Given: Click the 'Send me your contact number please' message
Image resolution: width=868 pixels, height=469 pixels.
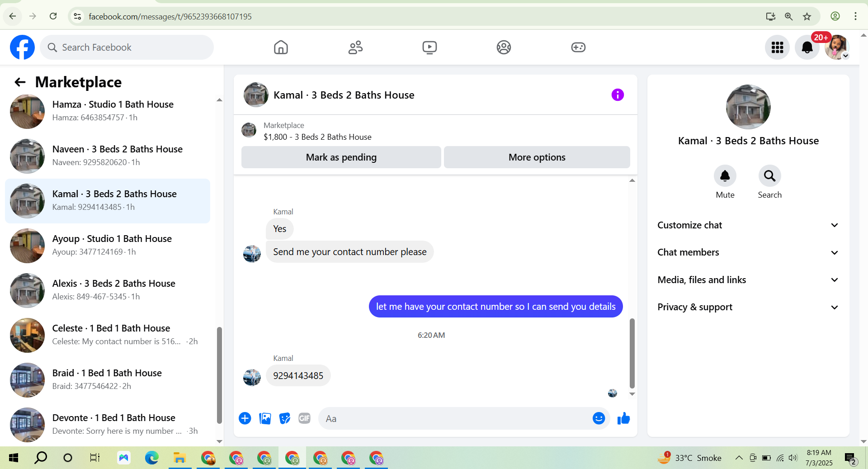Looking at the screenshot, I should pos(349,251).
